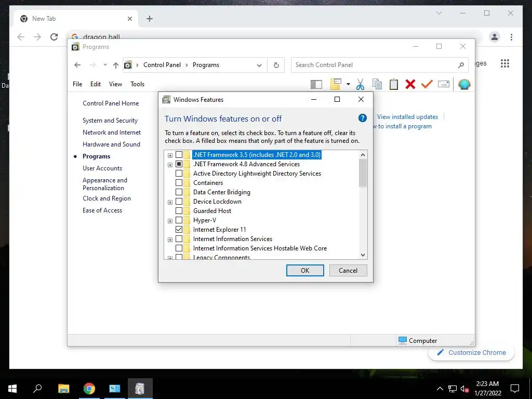Click the magnifier icon in Search Control Panel

point(461,65)
